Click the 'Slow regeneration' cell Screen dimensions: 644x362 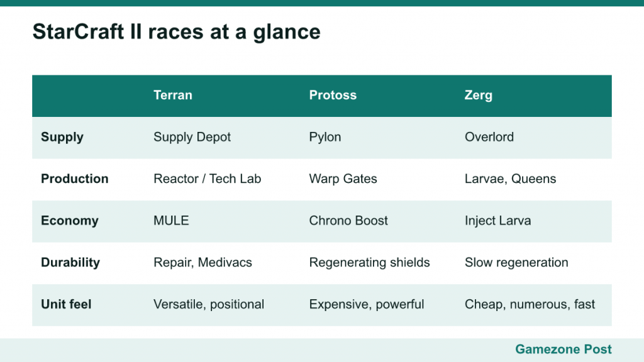click(517, 263)
